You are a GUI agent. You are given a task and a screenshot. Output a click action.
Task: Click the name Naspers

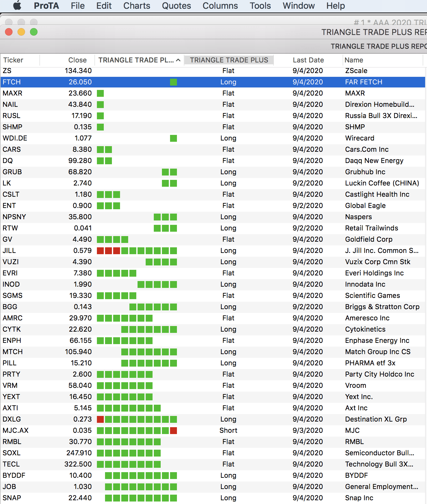click(358, 217)
